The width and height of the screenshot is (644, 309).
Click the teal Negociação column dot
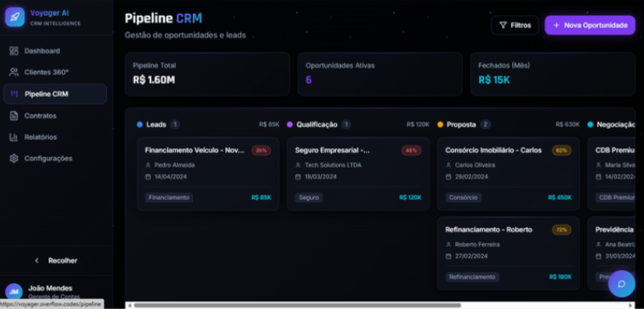590,124
